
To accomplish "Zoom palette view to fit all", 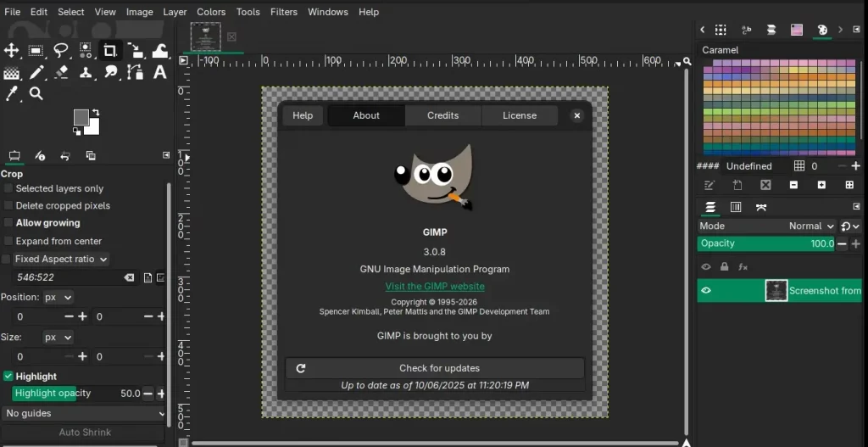I will pos(849,185).
